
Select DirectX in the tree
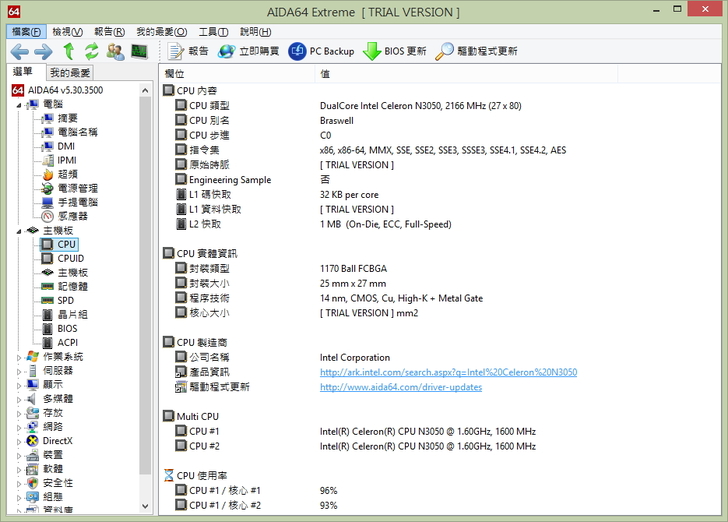(57, 441)
